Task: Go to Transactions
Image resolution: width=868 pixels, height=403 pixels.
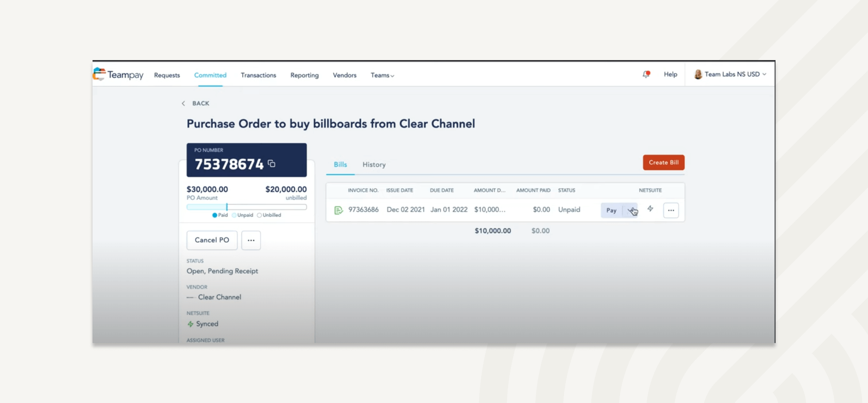Action: (x=258, y=75)
